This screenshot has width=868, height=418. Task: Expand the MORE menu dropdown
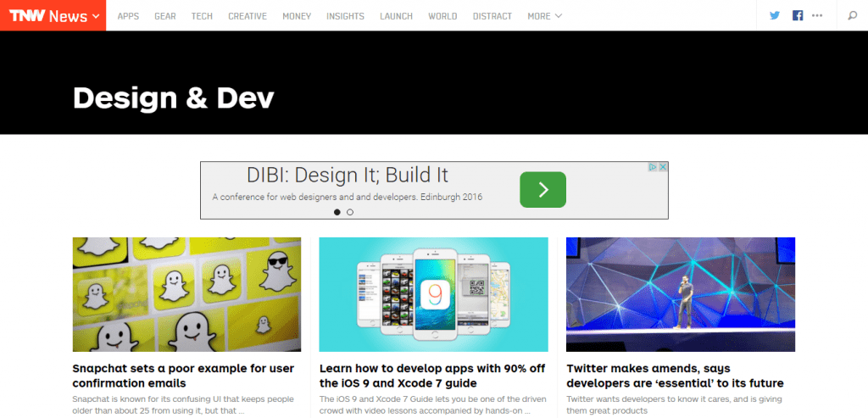(x=545, y=16)
